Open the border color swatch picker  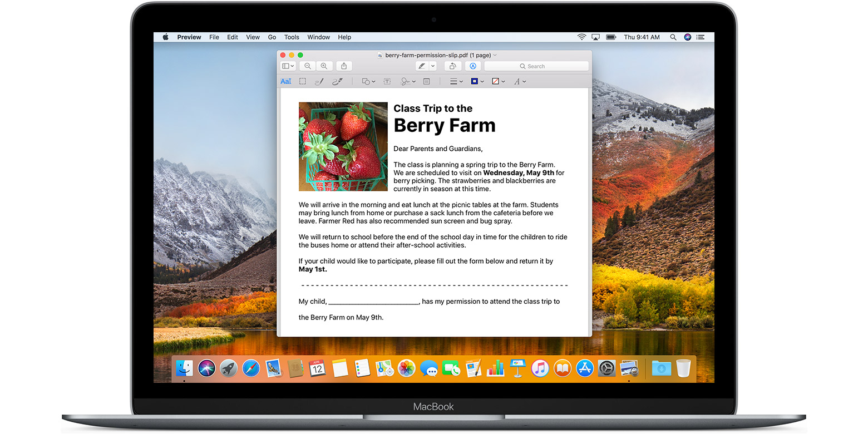(476, 81)
